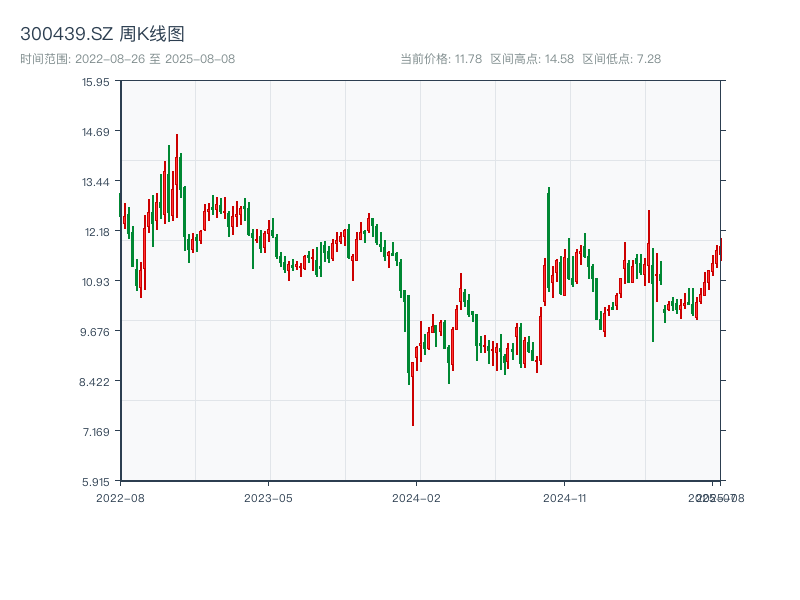Click the 2023-05 x-axis date label

268,497
